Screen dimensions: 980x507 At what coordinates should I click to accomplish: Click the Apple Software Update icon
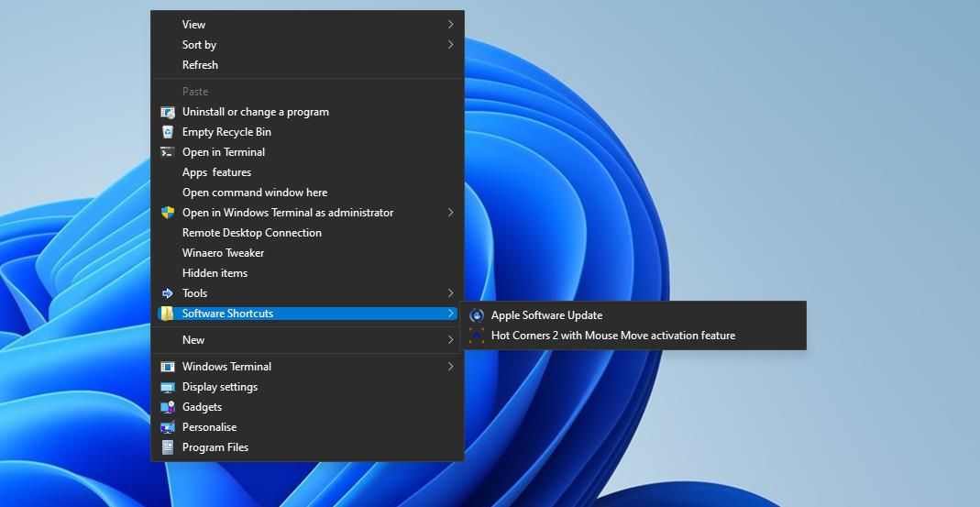(476, 315)
